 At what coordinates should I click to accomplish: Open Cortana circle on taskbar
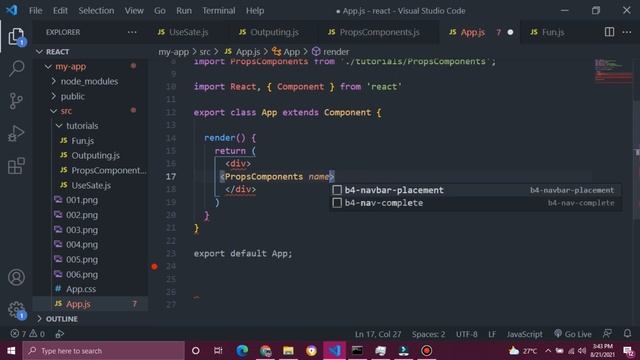[196, 351]
